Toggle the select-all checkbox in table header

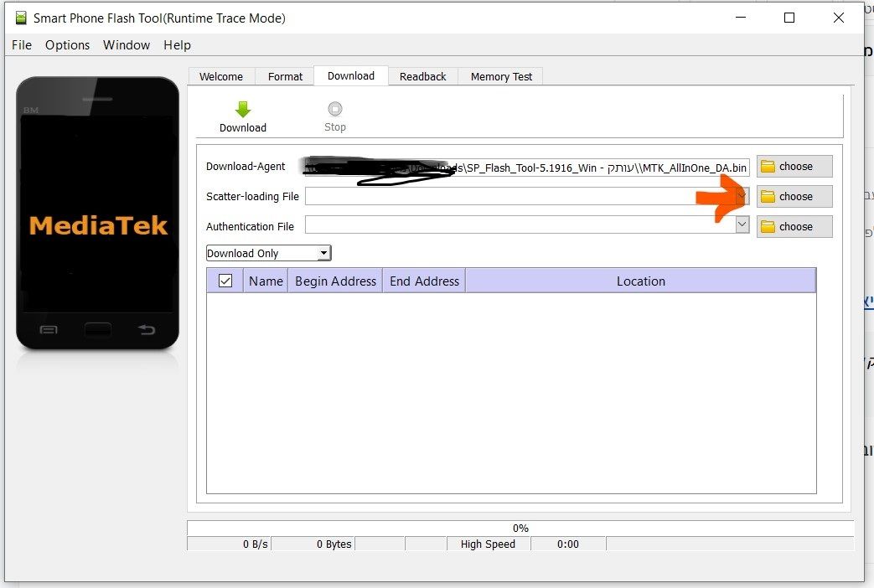pyautogui.click(x=225, y=281)
